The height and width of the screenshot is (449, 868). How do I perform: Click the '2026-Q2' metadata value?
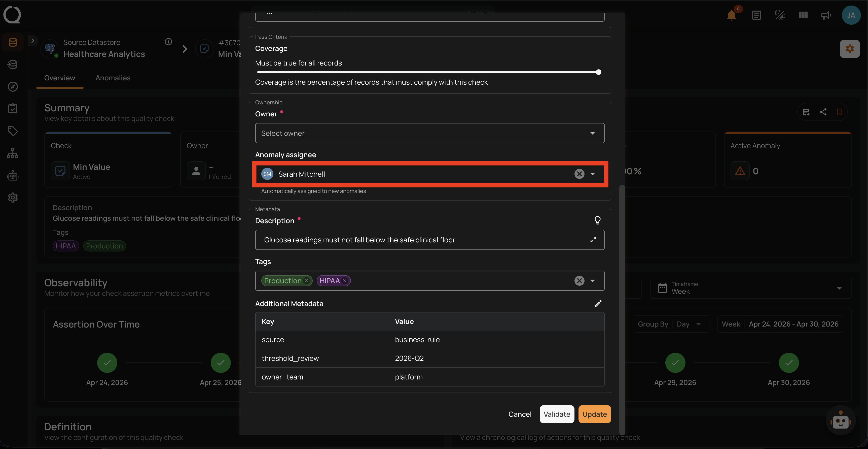click(409, 358)
